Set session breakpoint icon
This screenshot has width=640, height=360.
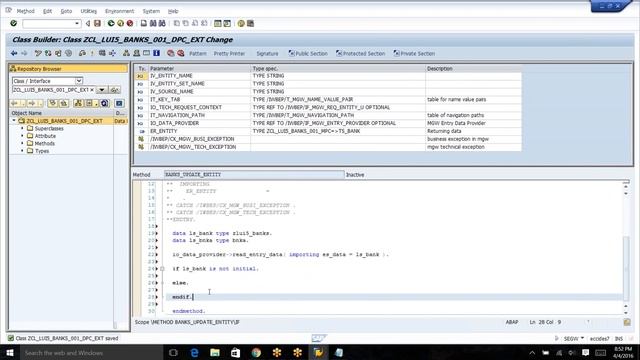[x=171, y=53]
